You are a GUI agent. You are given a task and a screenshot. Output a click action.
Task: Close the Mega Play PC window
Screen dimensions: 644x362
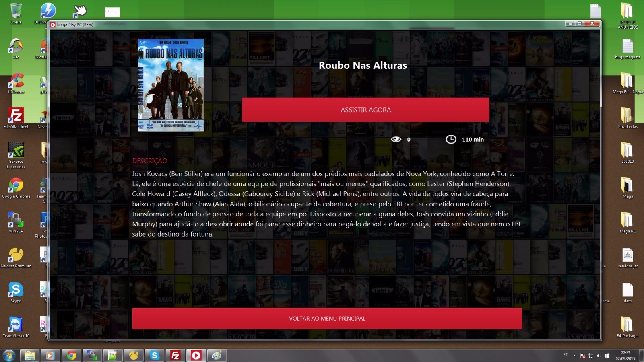point(592,23)
